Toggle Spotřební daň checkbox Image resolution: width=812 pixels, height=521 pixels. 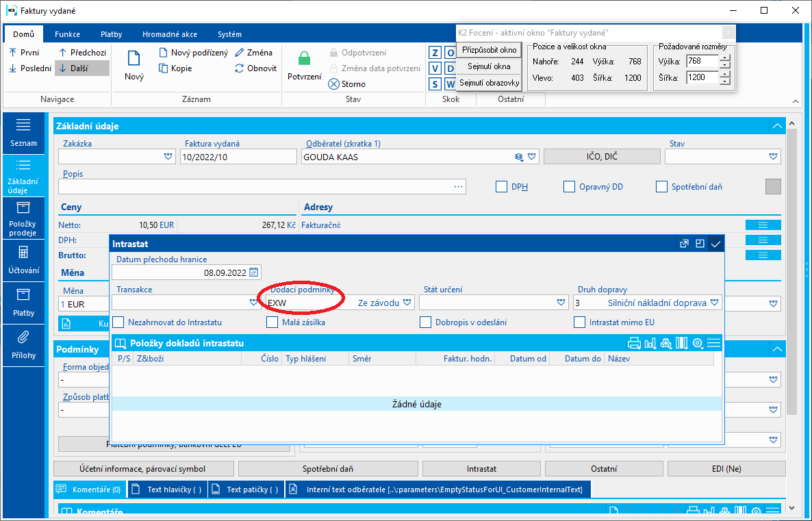[x=661, y=186]
